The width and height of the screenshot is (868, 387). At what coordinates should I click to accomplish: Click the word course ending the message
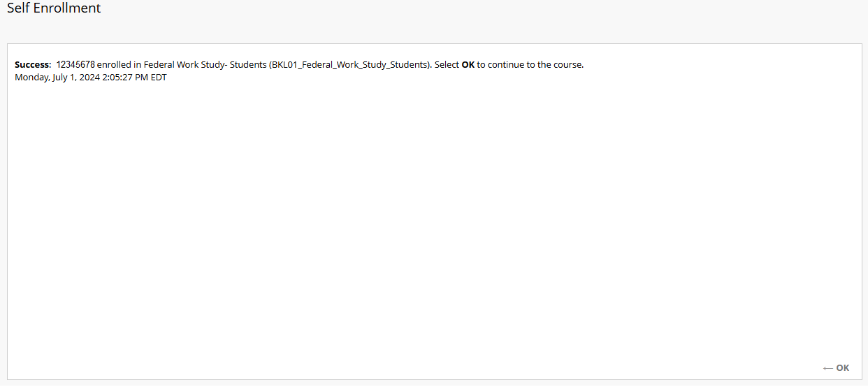click(x=567, y=65)
